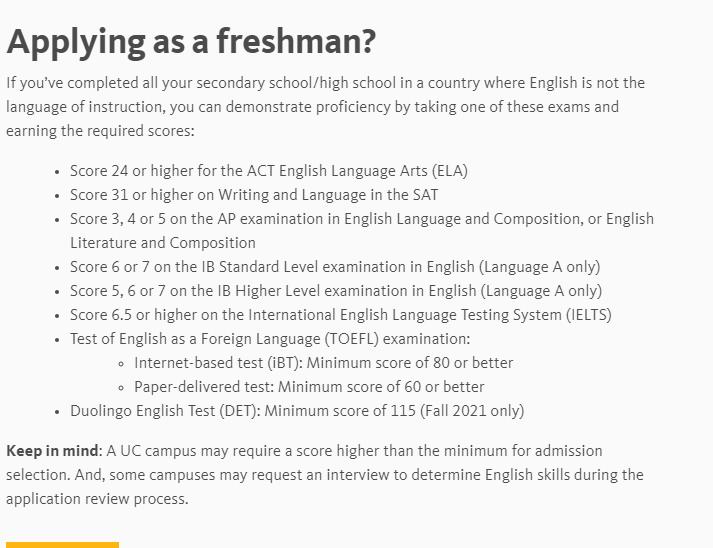Image resolution: width=713 pixels, height=548 pixels.
Task: Click "Literature and Composition" text line
Action: 162,243
